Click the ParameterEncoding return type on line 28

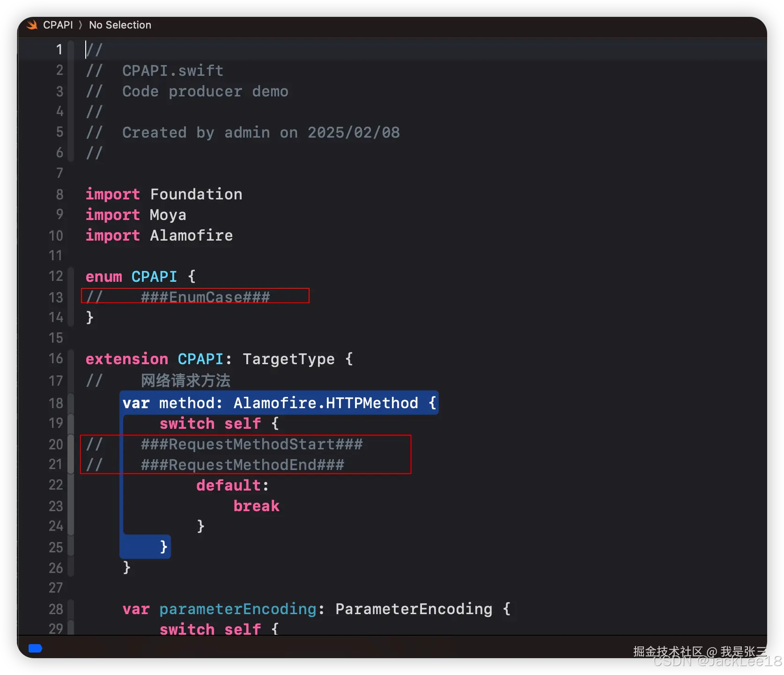coord(414,609)
